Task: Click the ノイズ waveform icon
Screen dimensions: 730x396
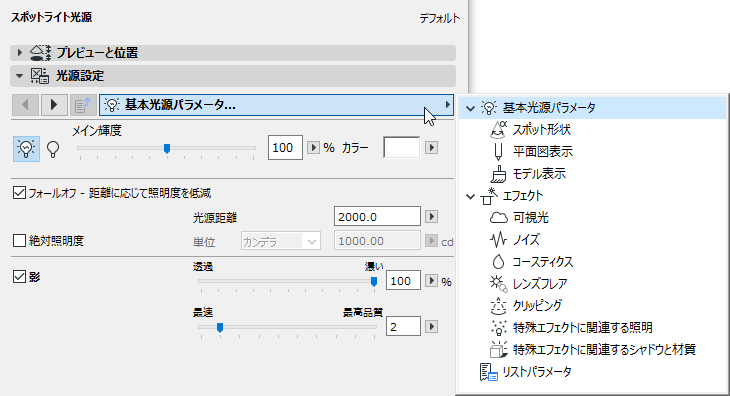Action: pos(498,240)
